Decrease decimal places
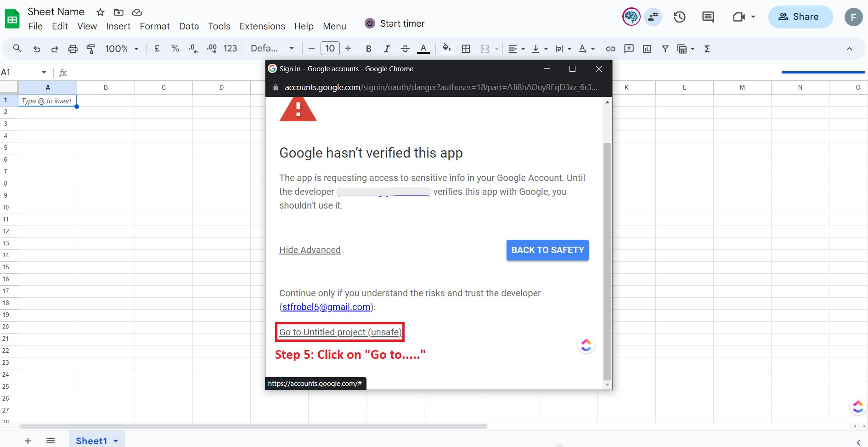 click(193, 48)
